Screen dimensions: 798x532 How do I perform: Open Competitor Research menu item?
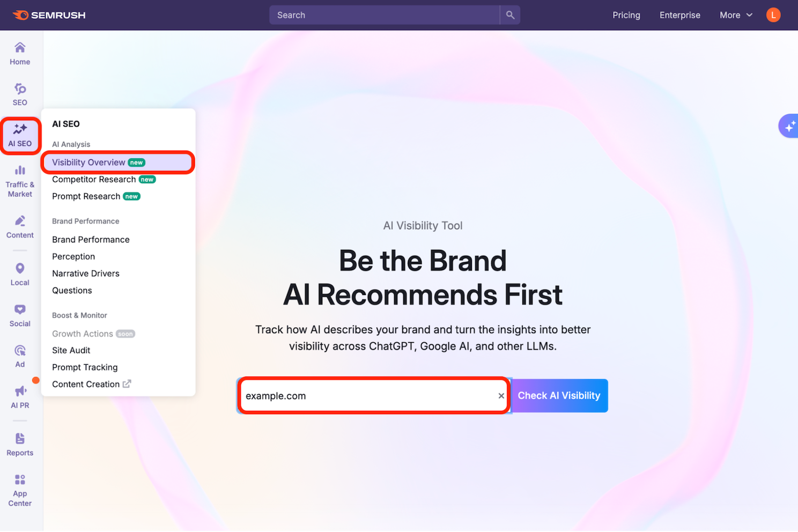coord(94,180)
